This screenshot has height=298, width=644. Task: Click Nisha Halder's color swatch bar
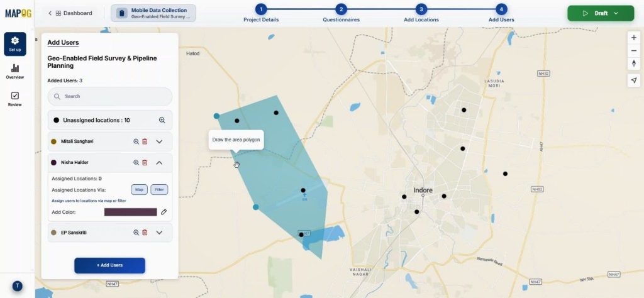(x=130, y=212)
